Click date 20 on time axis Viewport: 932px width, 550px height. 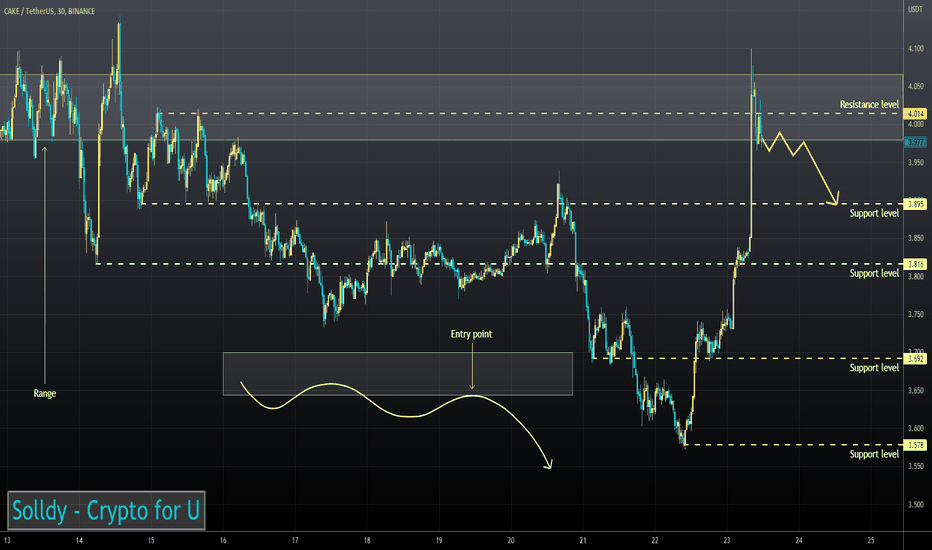[x=511, y=540]
